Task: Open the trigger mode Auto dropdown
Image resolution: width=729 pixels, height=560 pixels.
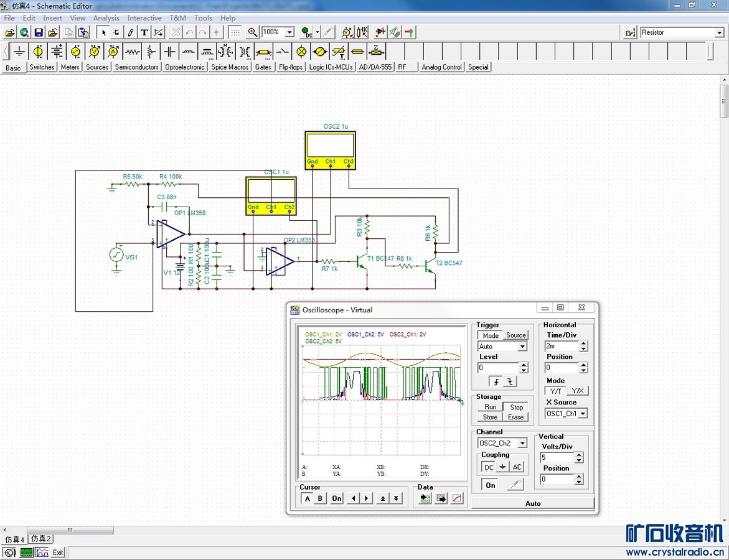Action: point(522,347)
